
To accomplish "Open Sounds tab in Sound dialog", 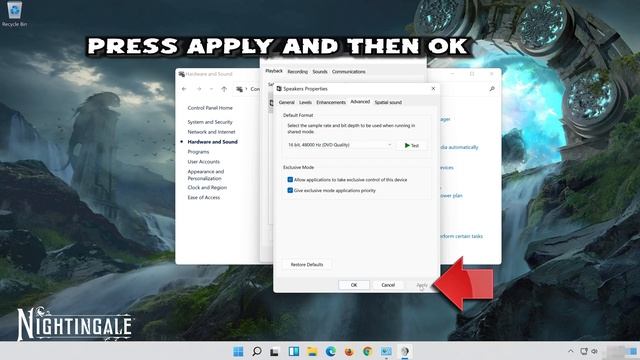I will click(x=320, y=71).
